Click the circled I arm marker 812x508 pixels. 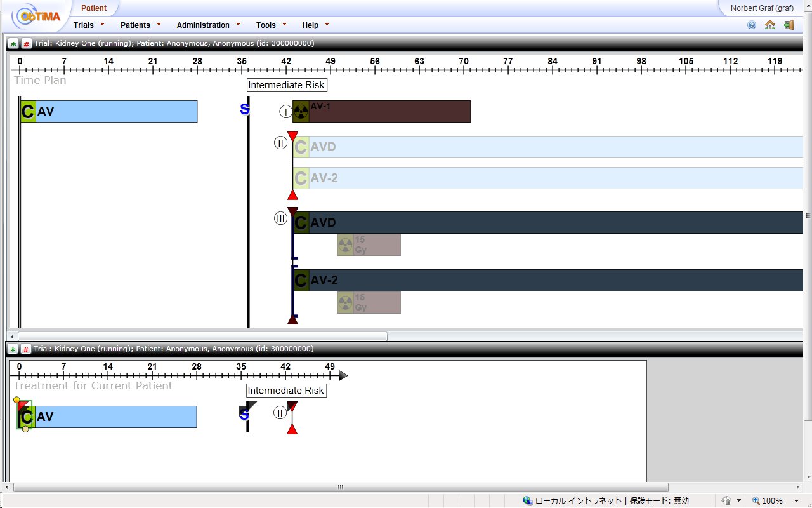coord(285,112)
